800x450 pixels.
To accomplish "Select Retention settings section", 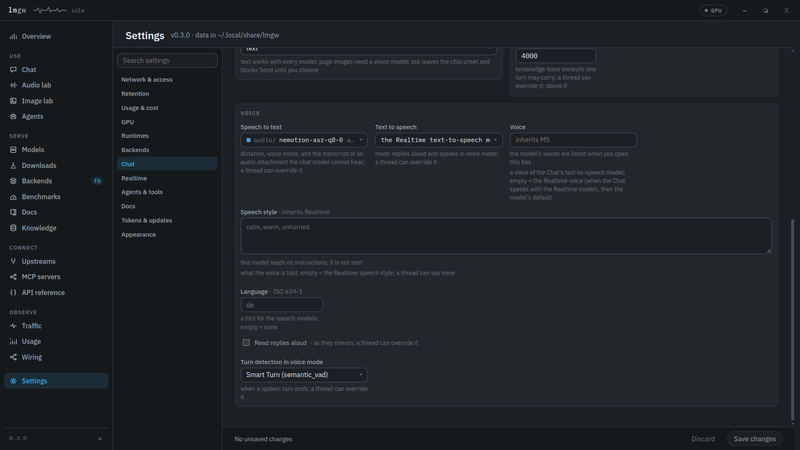I will click(135, 94).
